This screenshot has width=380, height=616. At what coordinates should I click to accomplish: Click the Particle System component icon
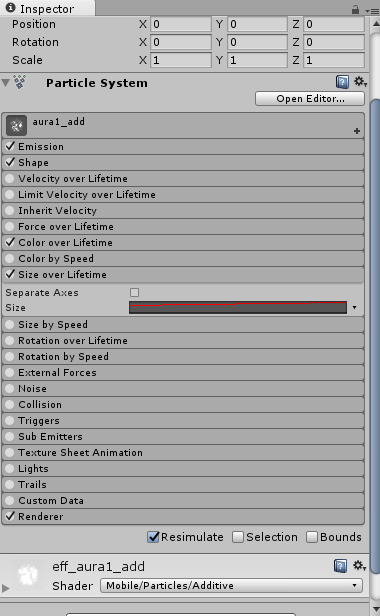(x=20, y=82)
